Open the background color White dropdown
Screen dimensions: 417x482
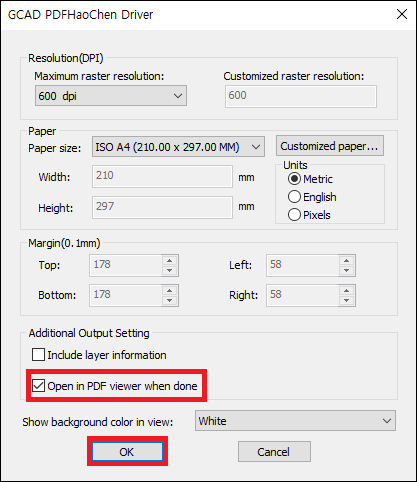tap(295, 421)
